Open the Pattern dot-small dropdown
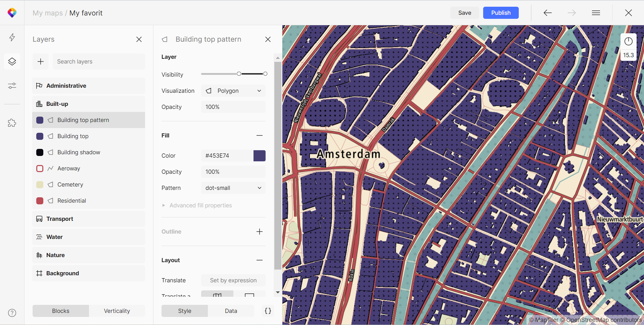Screen dimensions: 644x325 [233, 188]
